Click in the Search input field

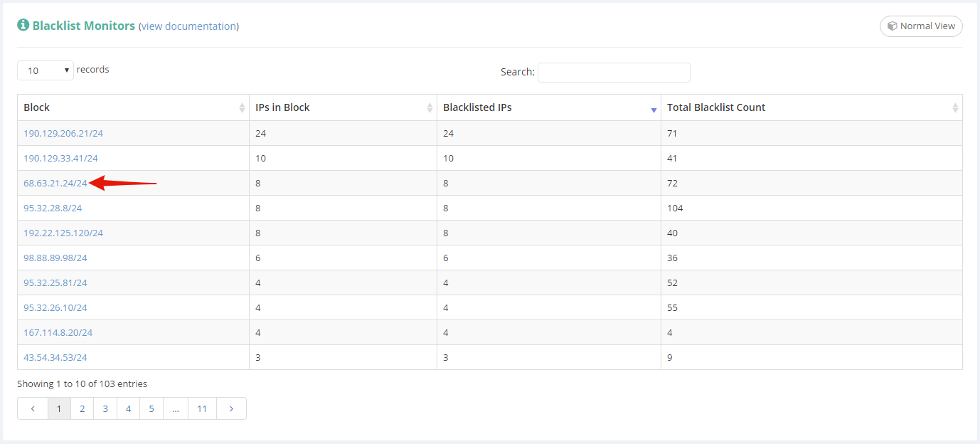coord(614,73)
